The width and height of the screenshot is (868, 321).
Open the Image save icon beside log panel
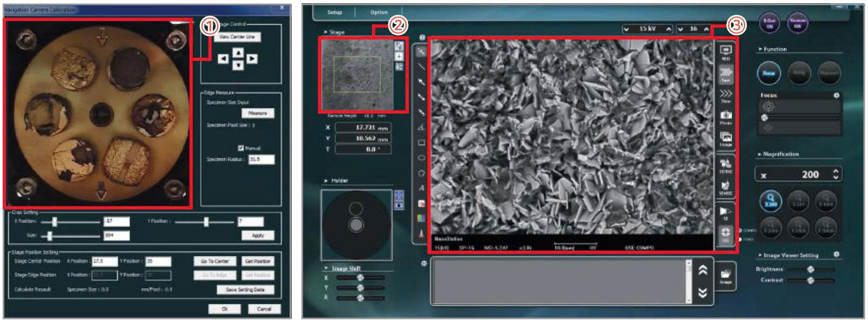tap(726, 276)
